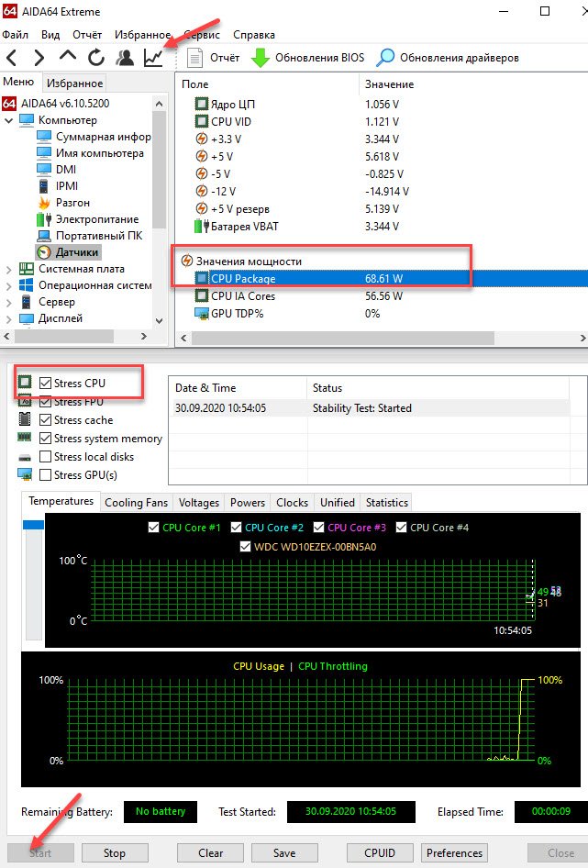Screen dimensions: 588x868
Task: Expand the Операционная система tree node
Action: tap(8, 286)
